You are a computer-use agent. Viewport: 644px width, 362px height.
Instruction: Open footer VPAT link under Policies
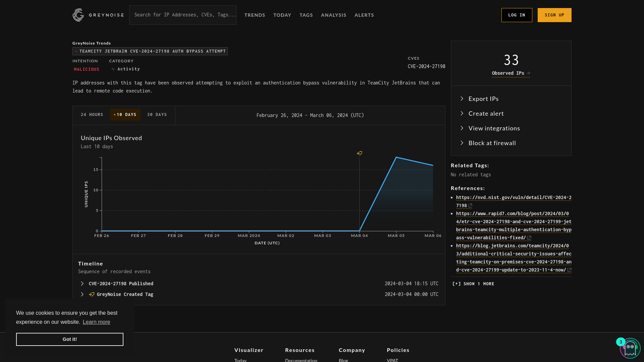coord(392,360)
